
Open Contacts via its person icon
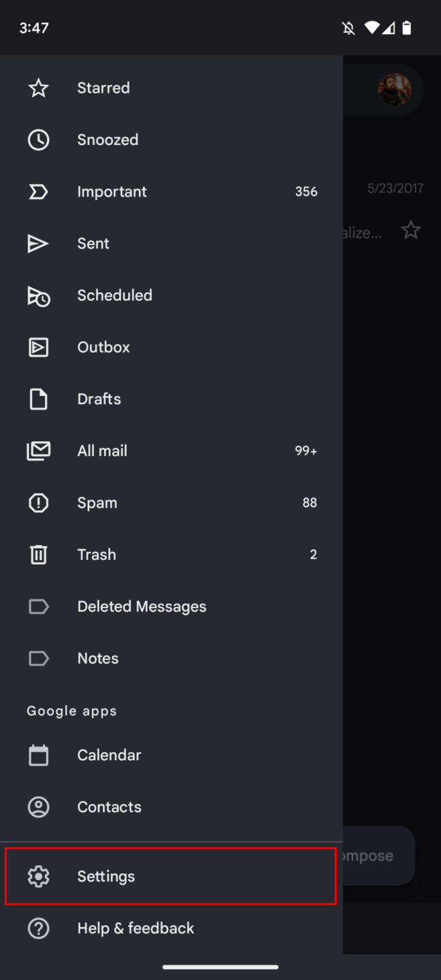38,806
